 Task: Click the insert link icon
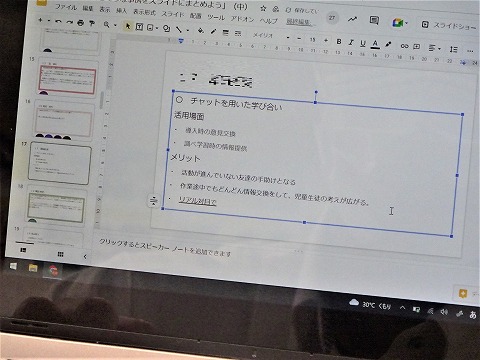404,46
